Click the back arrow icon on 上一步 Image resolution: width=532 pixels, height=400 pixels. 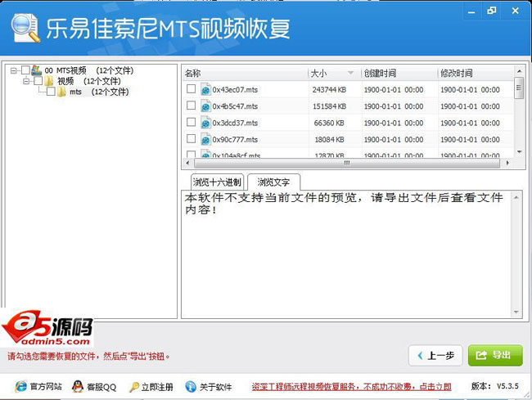click(420, 356)
